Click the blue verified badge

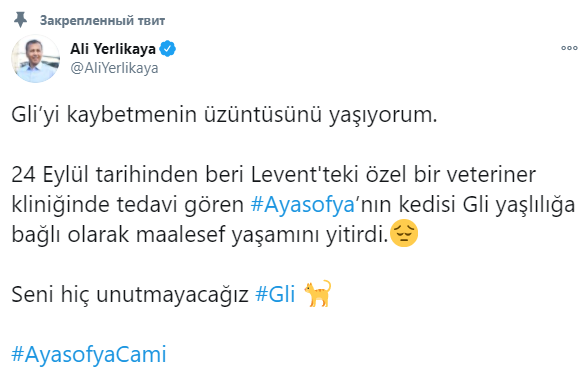[167, 49]
